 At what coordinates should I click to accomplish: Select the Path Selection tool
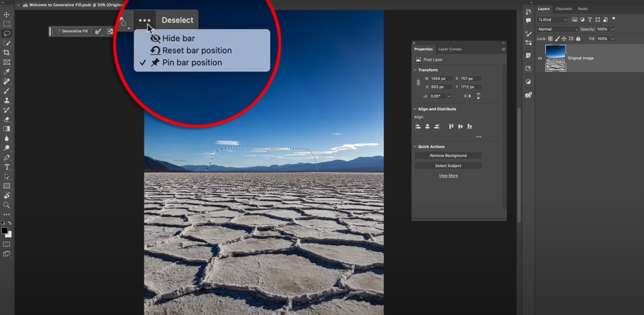coord(7,177)
